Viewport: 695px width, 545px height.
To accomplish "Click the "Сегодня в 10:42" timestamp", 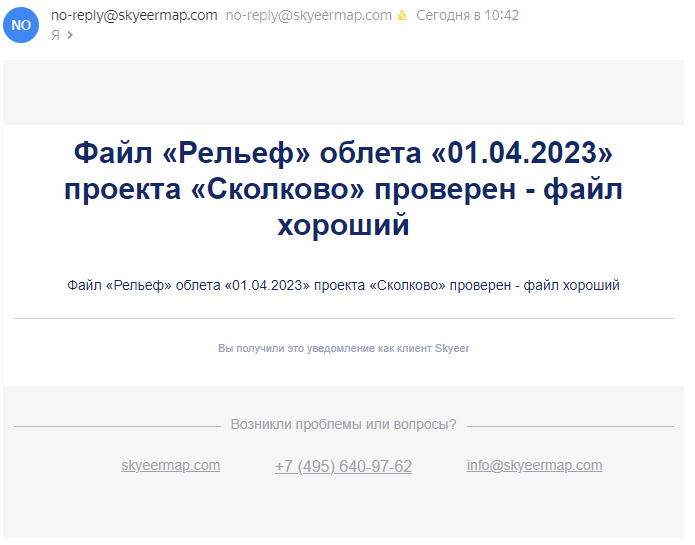I will (x=467, y=16).
